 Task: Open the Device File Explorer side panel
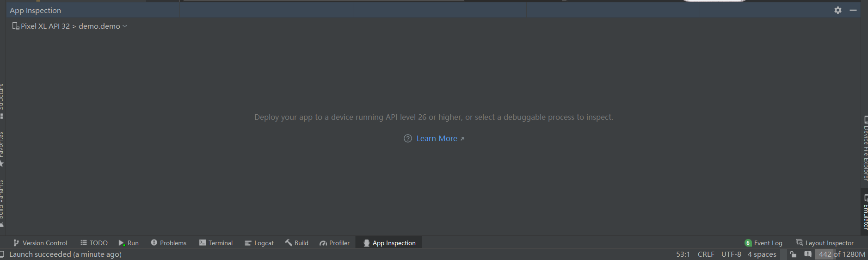864,148
